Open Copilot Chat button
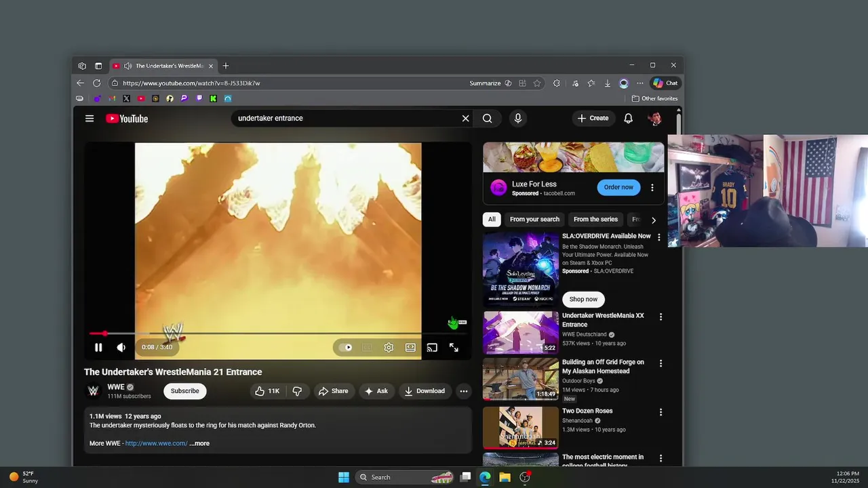868x488 pixels. click(x=665, y=83)
